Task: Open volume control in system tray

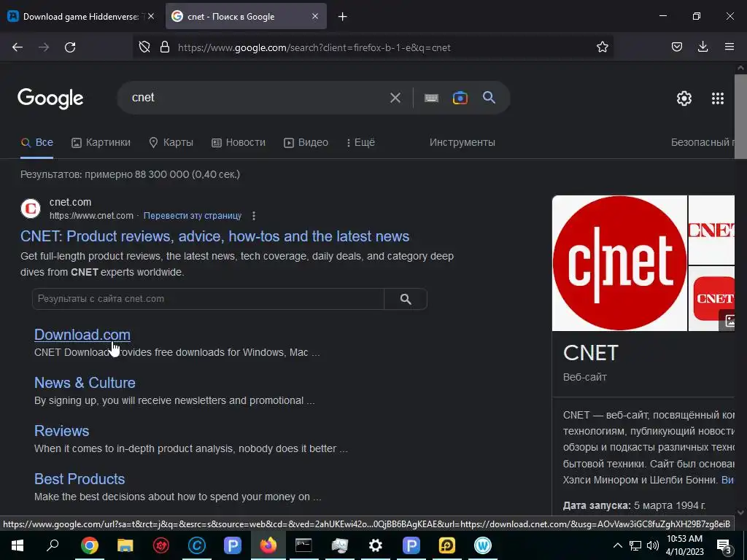Action: (x=653, y=545)
